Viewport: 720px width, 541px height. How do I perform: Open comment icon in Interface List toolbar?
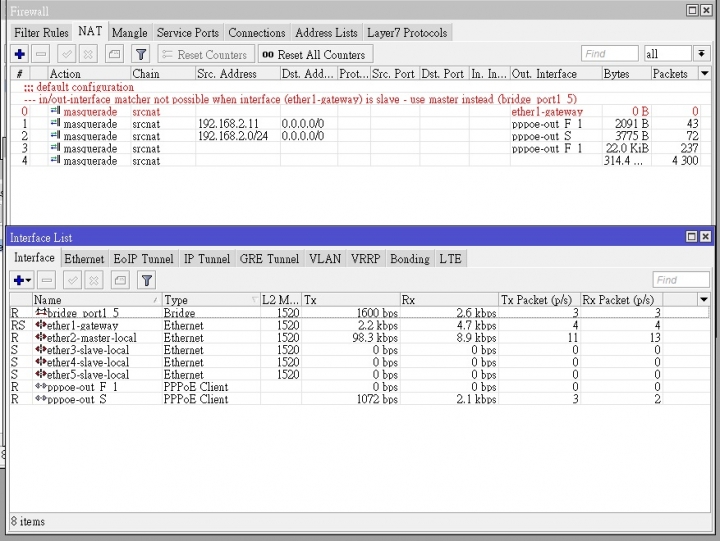[x=120, y=280]
